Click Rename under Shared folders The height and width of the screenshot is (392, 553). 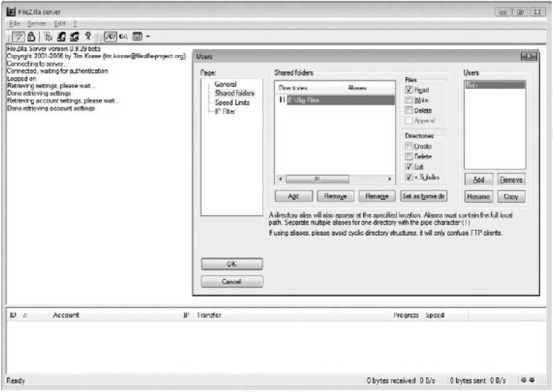(377, 196)
